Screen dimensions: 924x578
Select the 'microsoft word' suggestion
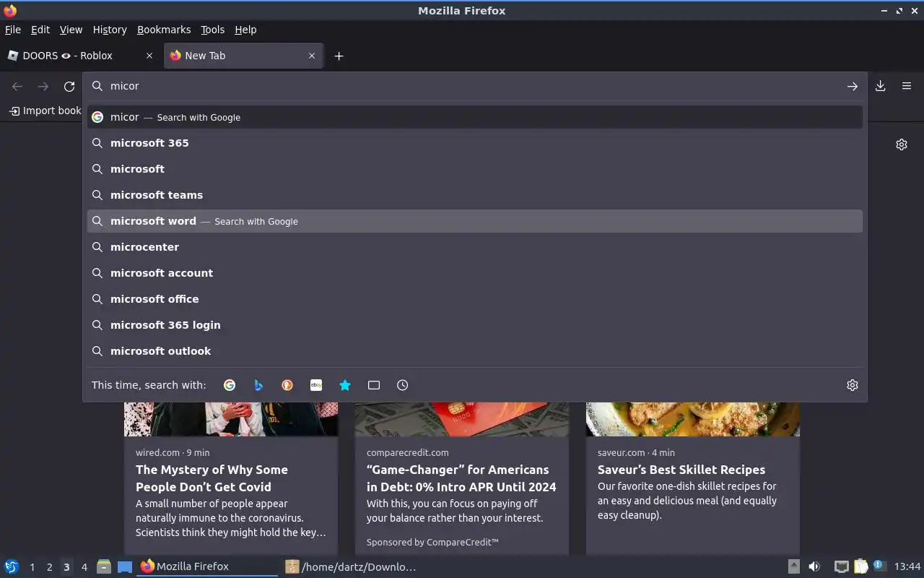tap(475, 221)
